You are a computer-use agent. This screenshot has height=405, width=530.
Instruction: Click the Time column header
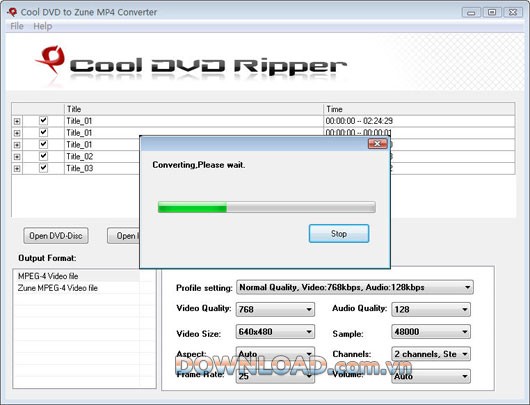pyautogui.click(x=419, y=109)
